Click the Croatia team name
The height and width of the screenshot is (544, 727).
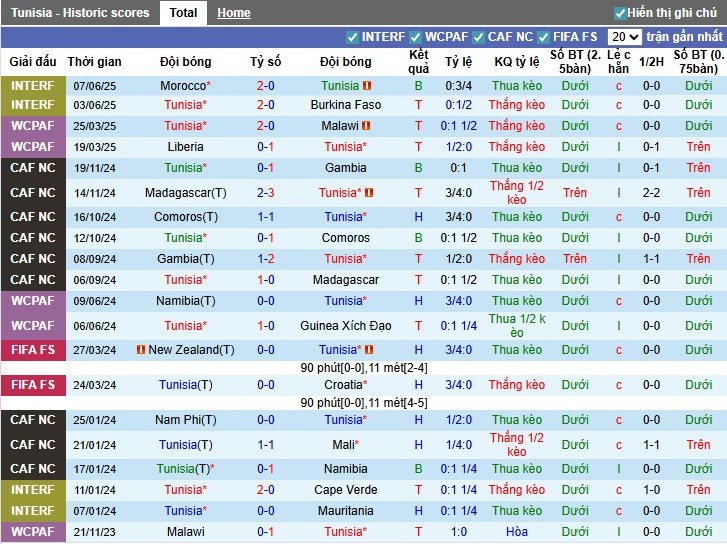click(345, 385)
